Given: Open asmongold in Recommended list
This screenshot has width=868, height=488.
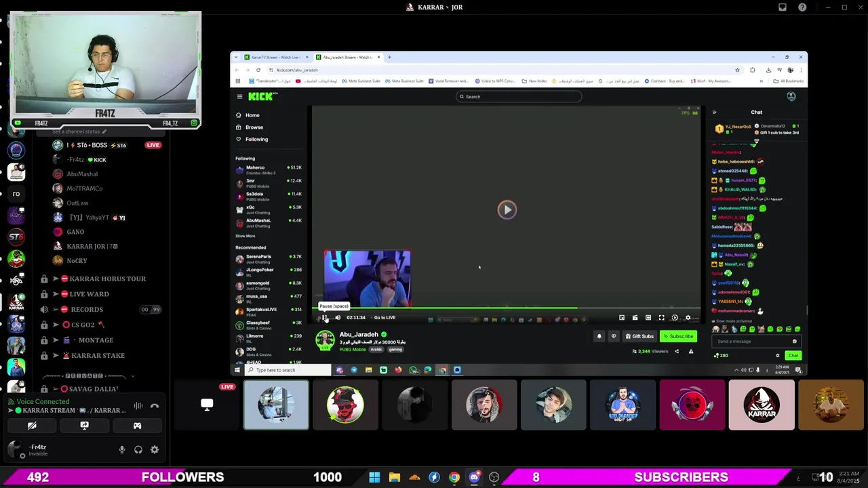Looking at the screenshot, I should click(x=269, y=285).
